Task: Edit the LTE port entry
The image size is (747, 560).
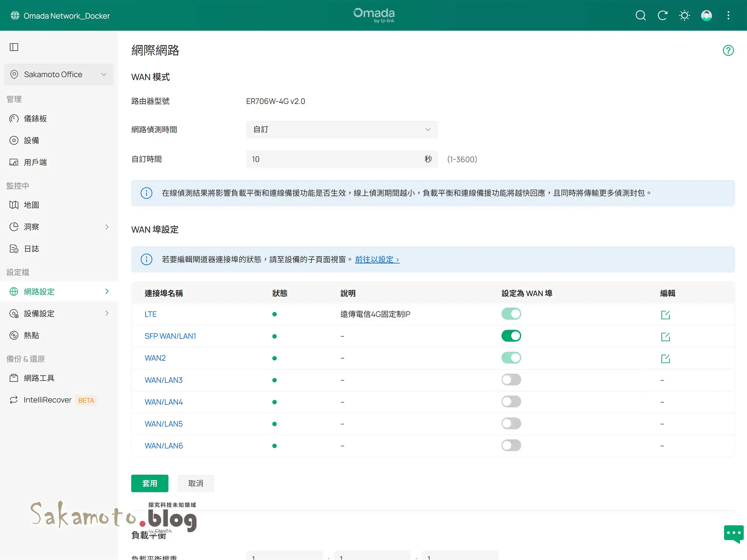Action: tap(665, 315)
